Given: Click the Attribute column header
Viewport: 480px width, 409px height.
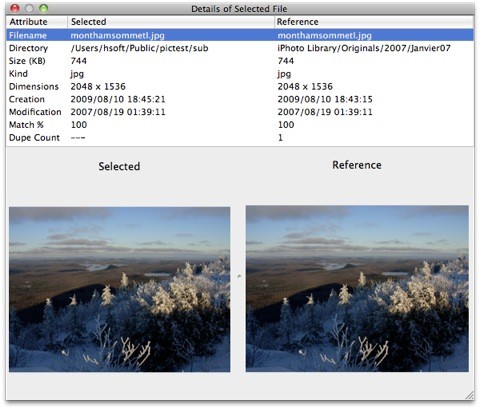Looking at the screenshot, I should 37,22.
